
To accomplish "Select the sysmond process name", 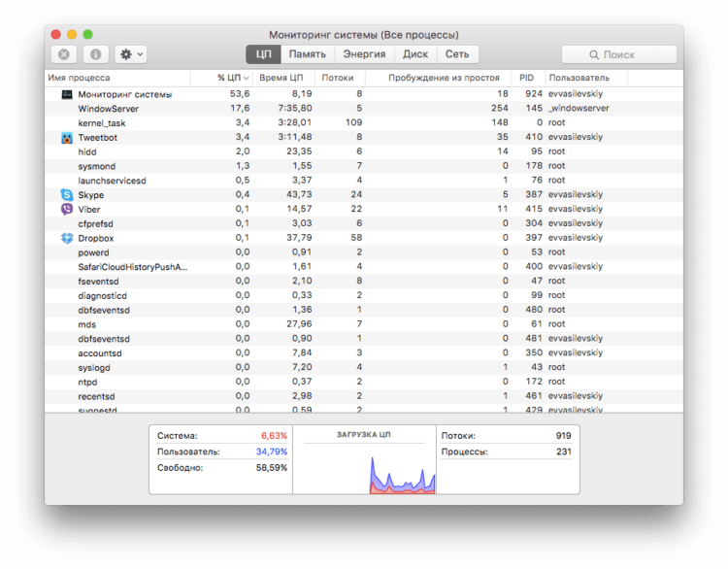I will tap(96, 166).
